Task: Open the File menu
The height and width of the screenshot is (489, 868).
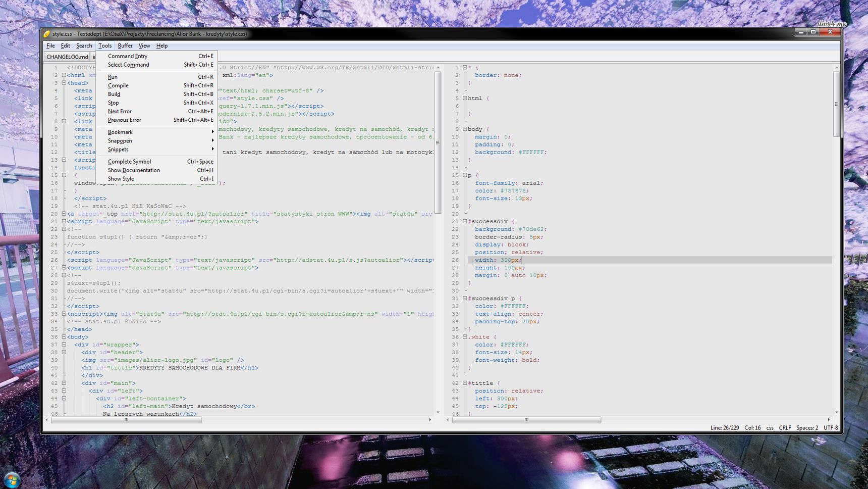Action: pos(50,45)
